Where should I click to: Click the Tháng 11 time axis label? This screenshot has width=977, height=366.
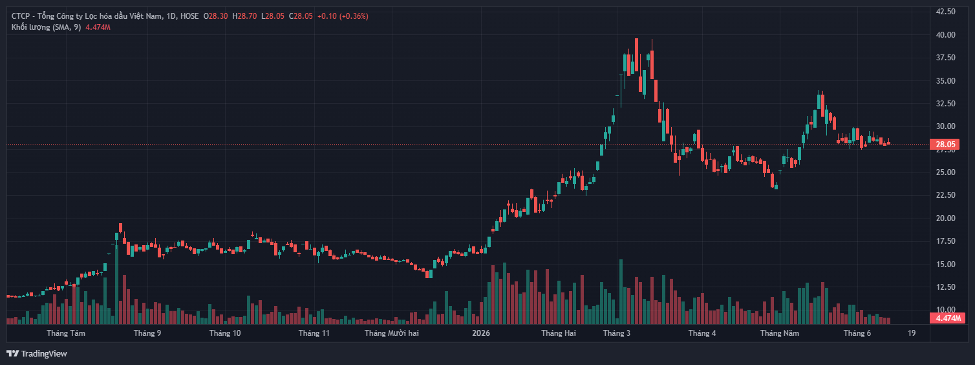coord(314,334)
